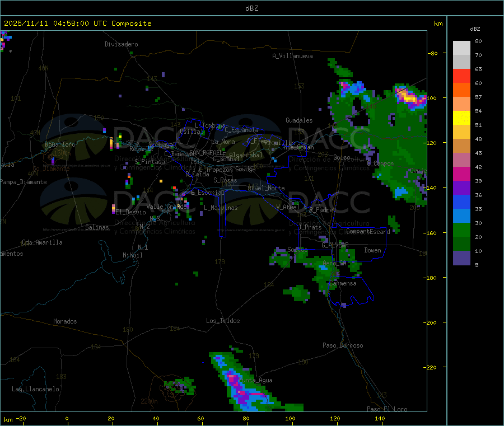Click the Pampa_Diamante label

[23, 182]
